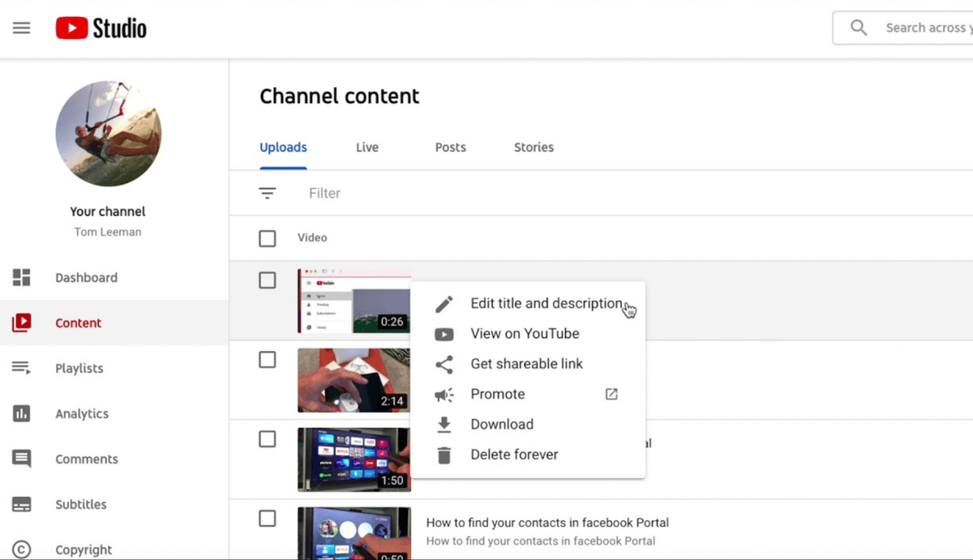Open the Copyright section
The image size is (973, 560).
pyautogui.click(x=84, y=549)
